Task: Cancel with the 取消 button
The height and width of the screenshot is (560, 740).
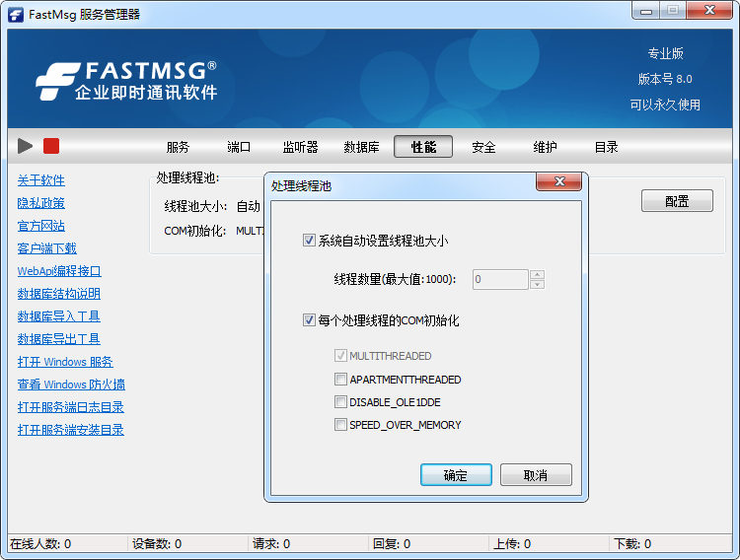Action: tap(536, 474)
